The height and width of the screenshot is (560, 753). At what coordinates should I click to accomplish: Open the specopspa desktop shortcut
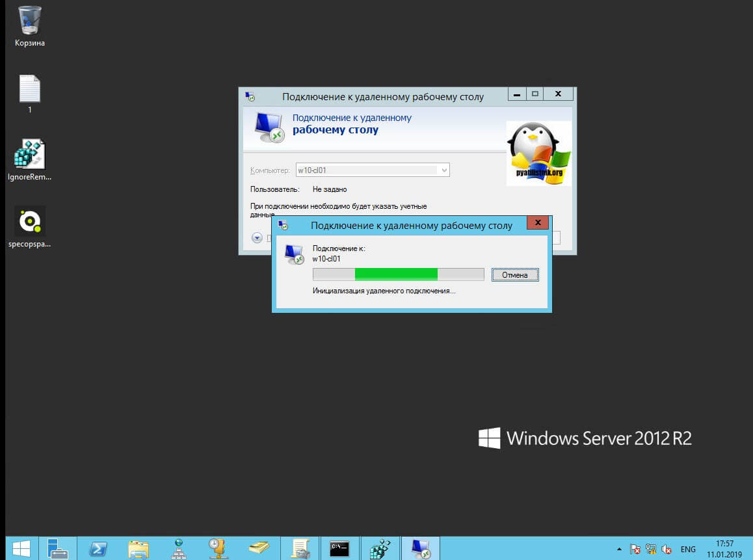coord(30,222)
